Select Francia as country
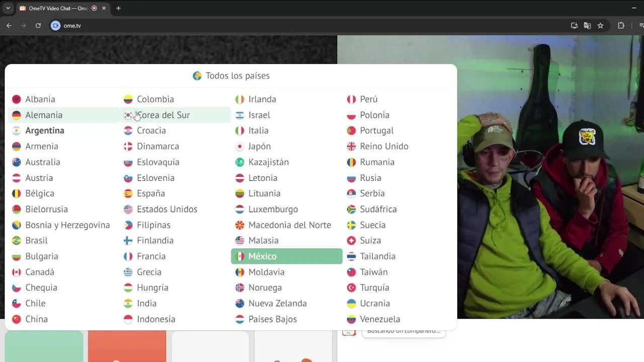Viewport: 644px width, 362px height. (175, 256)
